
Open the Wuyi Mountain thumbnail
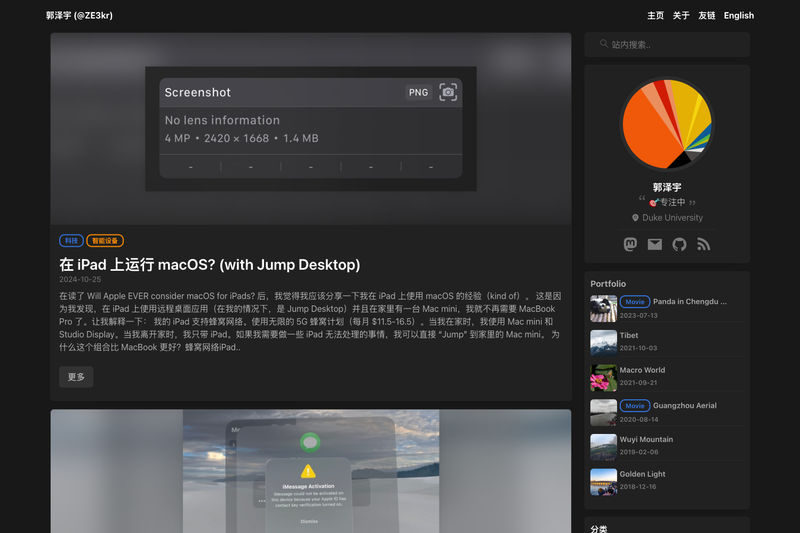[604, 447]
